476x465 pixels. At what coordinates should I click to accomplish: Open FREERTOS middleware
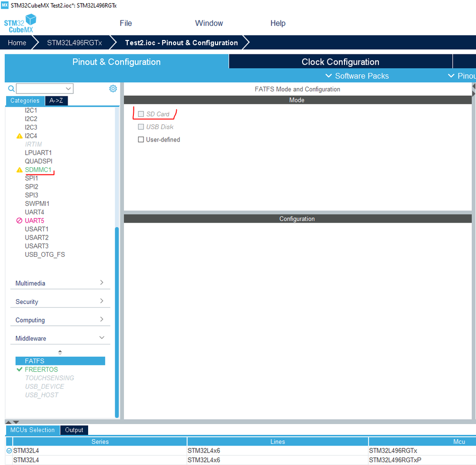click(41, 369)
